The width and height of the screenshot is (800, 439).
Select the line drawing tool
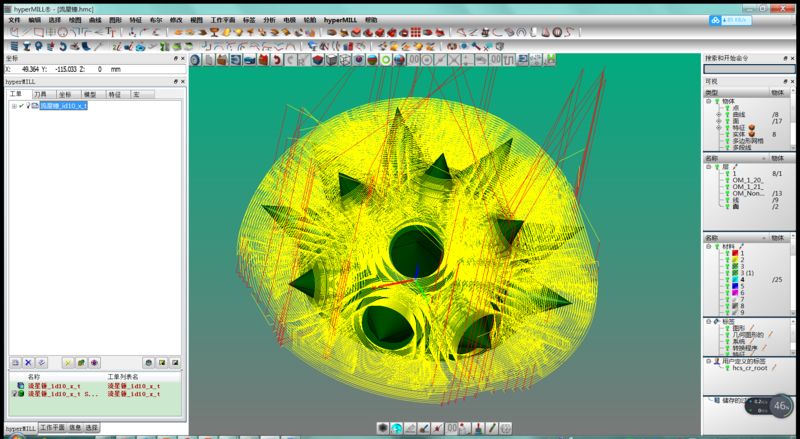pos(26,33)
